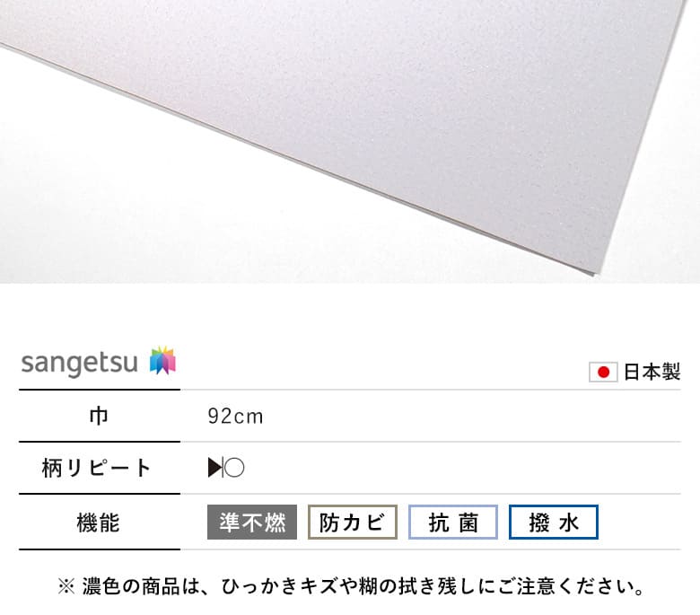This screenshot has height=615, width=700.
Task: Open the wallpaper sample photo
Action: click(x=350, y=141)
